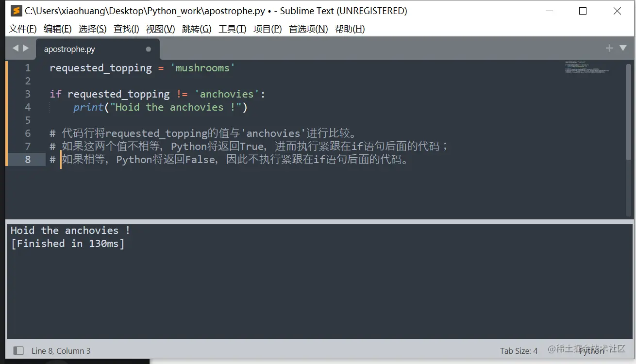The height and width of the screenshot is (364, 636).
Task: Click line number 8 in gutter
Action: (28, 160)
